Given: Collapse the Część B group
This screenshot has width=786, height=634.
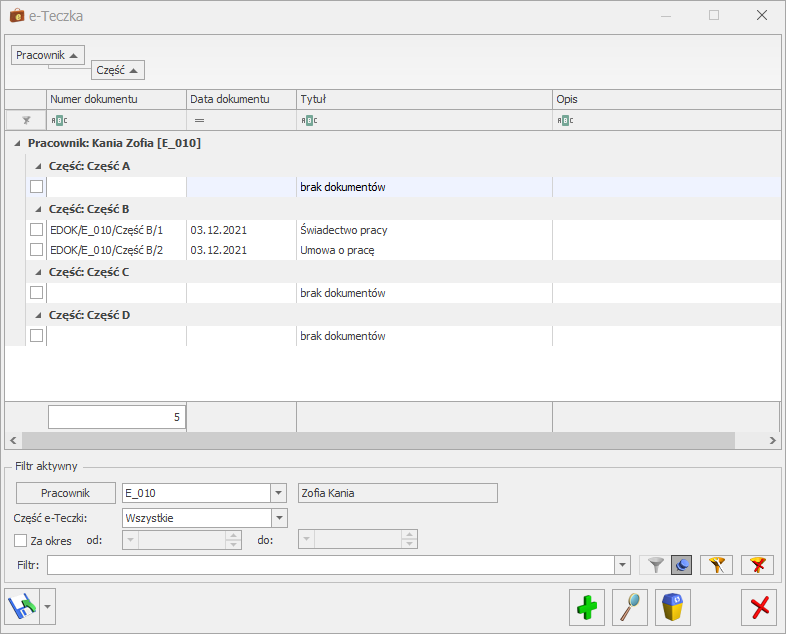Looking at the screenshot, I should click(39, 209).
